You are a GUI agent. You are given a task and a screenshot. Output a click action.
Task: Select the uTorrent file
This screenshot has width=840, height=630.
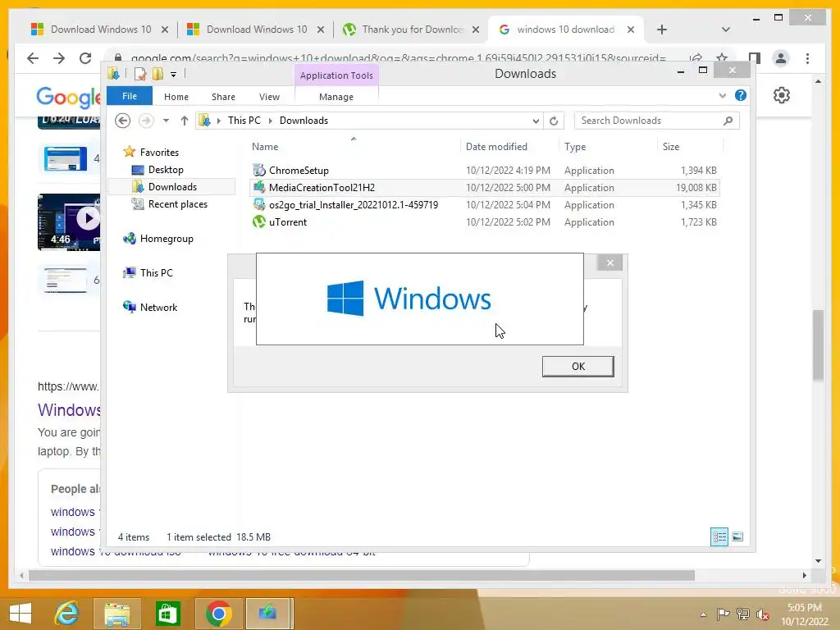(x=288, y=221)
